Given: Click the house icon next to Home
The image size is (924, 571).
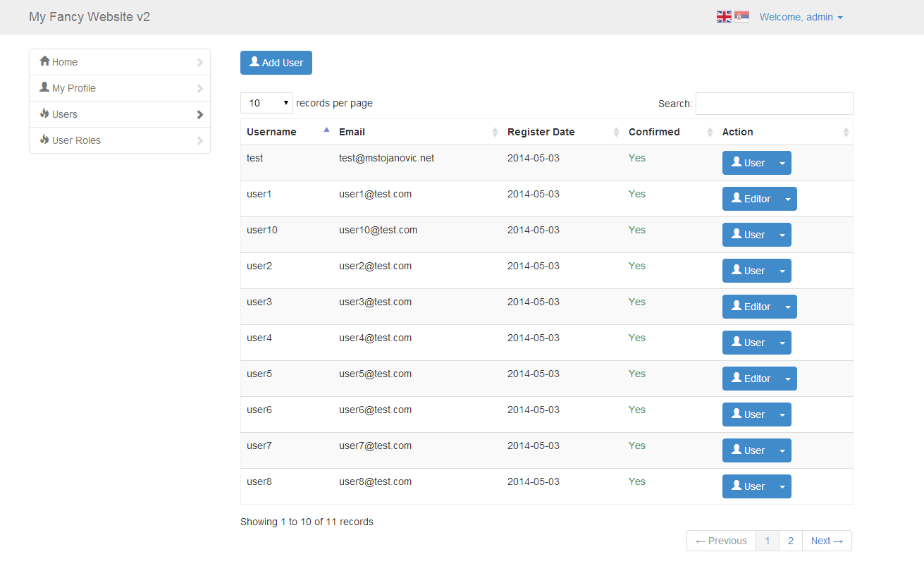Looking at the screenshot, I should (x=44, y=61).
